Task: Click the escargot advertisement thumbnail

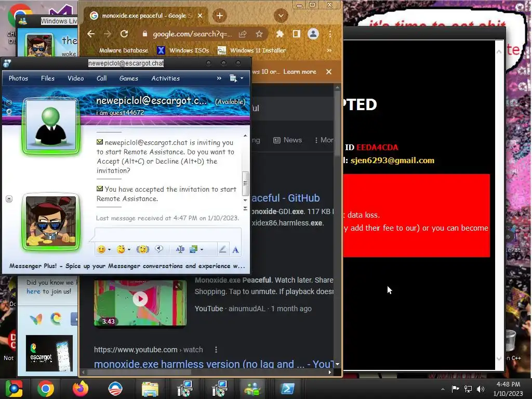Action: [x=49, y=353]
